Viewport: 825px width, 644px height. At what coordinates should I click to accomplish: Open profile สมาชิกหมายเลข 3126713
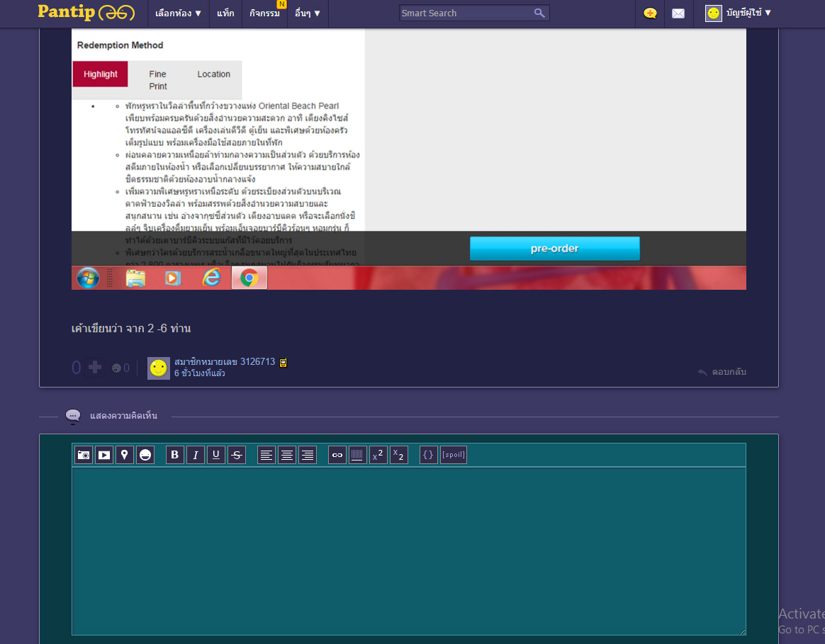(225, 361)
